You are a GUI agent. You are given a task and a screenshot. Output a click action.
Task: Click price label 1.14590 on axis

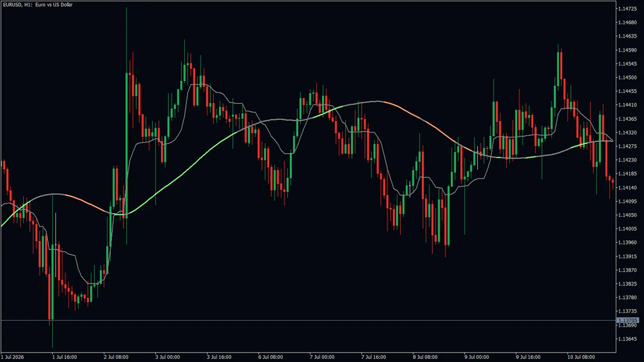point(628,50)
